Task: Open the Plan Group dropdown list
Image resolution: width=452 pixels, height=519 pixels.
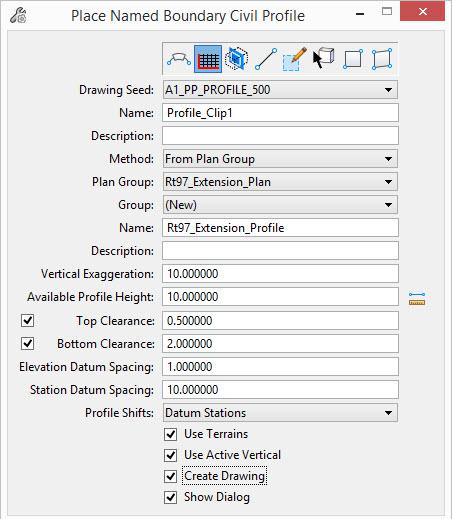Action: [x=280, y=182]
